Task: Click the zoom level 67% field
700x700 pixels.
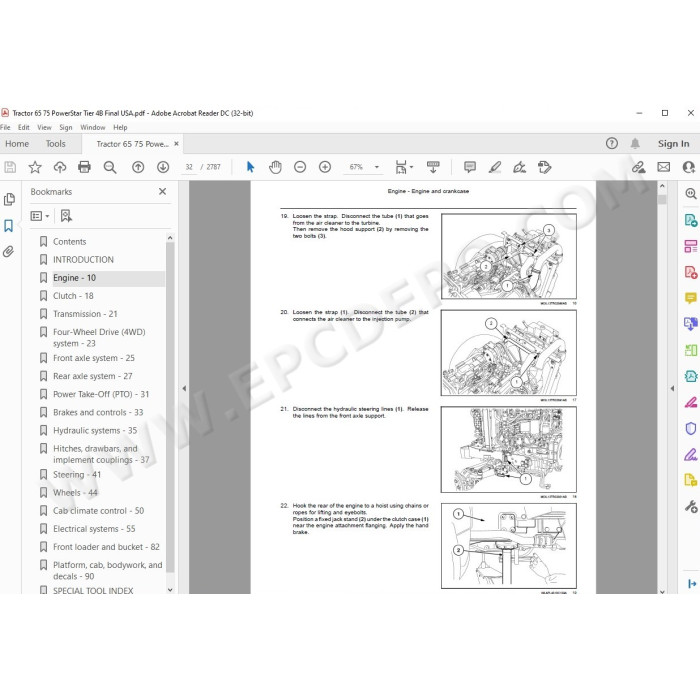Action: coord(356,167)
